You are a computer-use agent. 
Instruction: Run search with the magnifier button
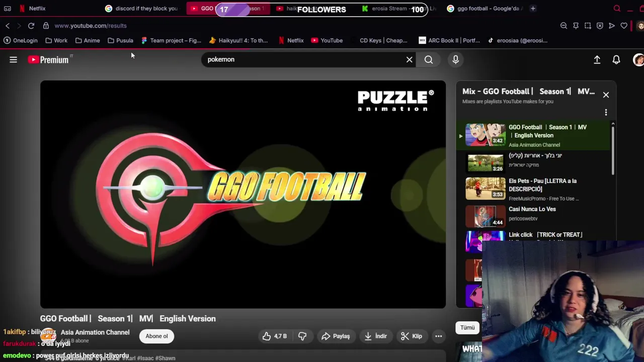coord(429,60)
